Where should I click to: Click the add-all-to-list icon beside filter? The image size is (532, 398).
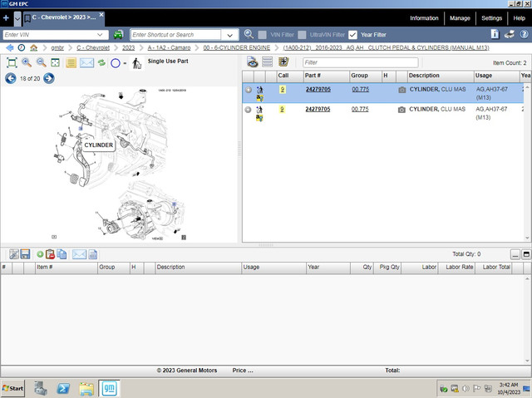283,61
